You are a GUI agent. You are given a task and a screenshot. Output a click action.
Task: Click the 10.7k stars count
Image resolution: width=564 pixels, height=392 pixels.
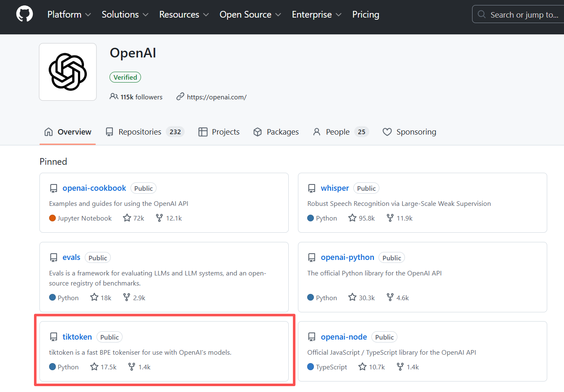tap(377, 367)
